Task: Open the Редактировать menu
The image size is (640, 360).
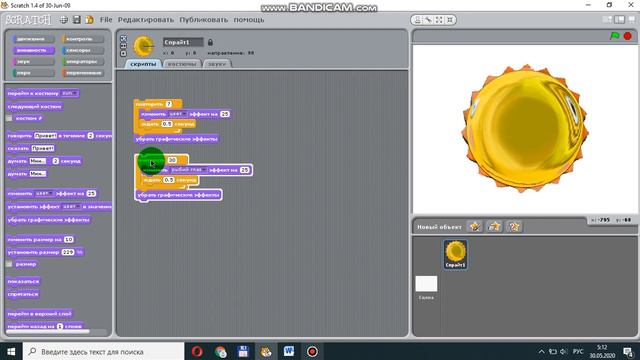Action: click(x=146, y=20)
